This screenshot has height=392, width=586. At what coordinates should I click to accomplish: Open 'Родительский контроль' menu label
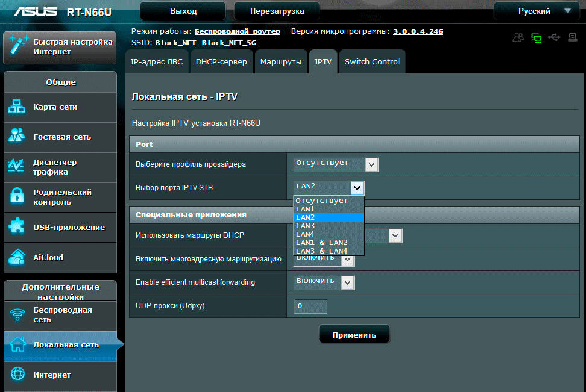coord(63,197)
